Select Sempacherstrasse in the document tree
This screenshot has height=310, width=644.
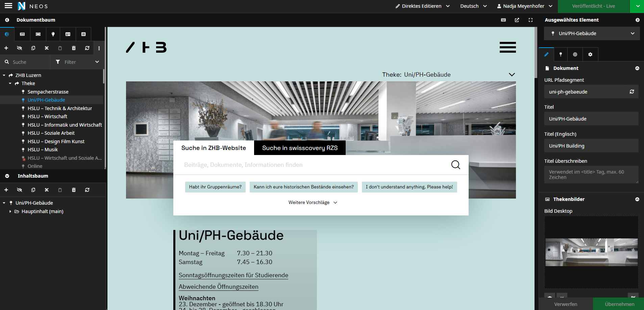[48, 92]
